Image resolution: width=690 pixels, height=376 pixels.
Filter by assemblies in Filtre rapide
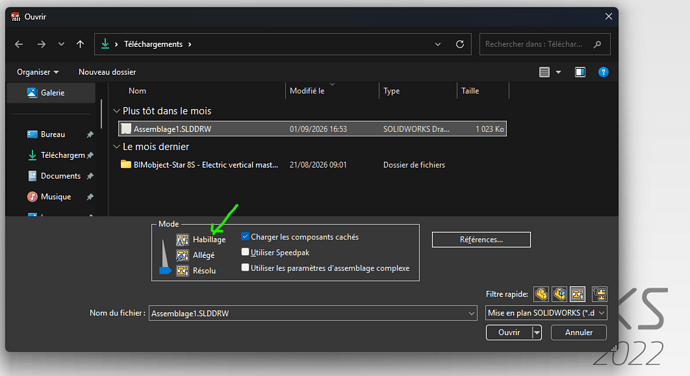pos(559,294)
